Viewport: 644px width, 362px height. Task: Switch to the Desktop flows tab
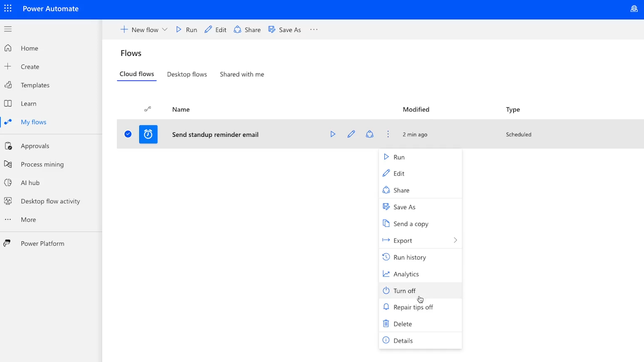187,74
